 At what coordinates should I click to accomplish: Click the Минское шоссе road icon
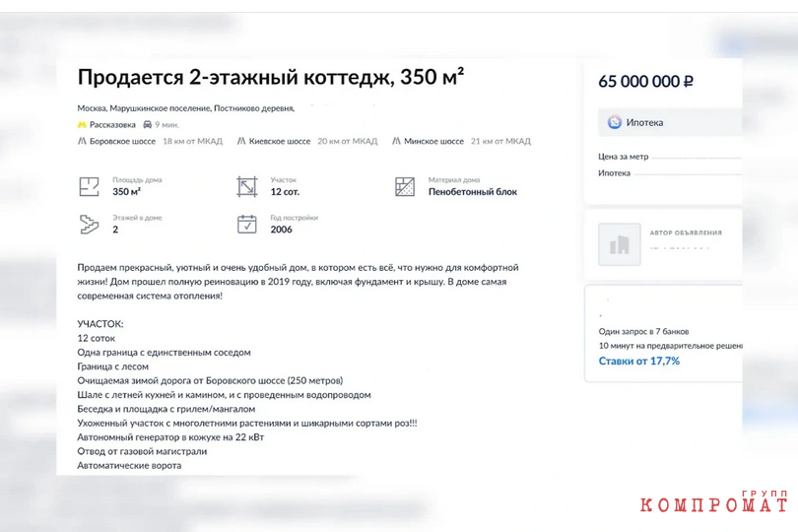point(396,141)
